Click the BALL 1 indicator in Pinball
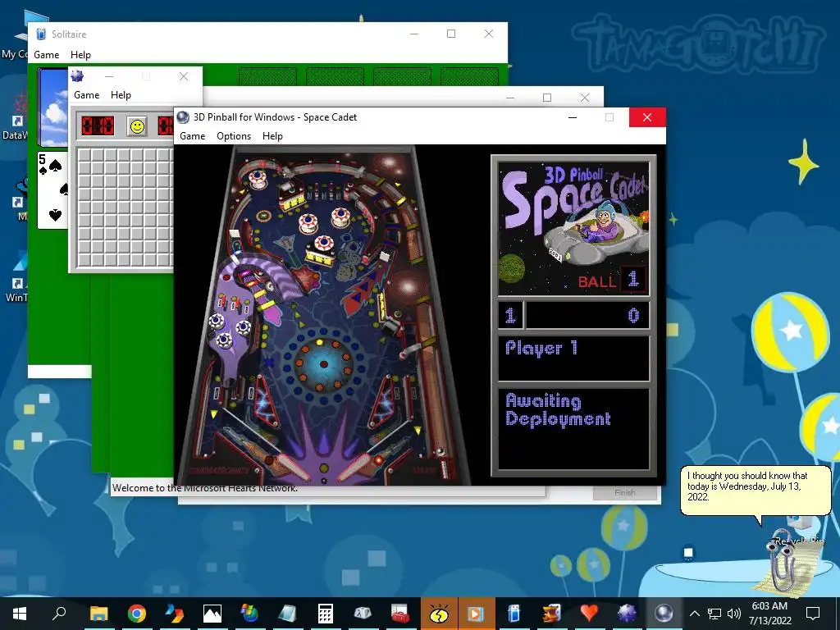 (x=612, y=280)
